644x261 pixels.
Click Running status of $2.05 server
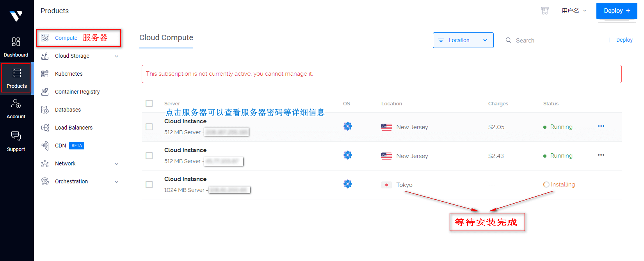click(558, 127)
